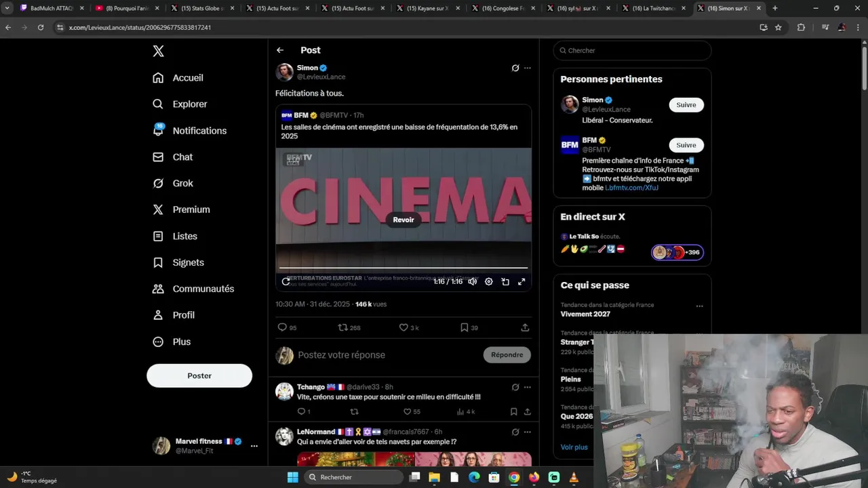Click the Poster button

point(199,376)
